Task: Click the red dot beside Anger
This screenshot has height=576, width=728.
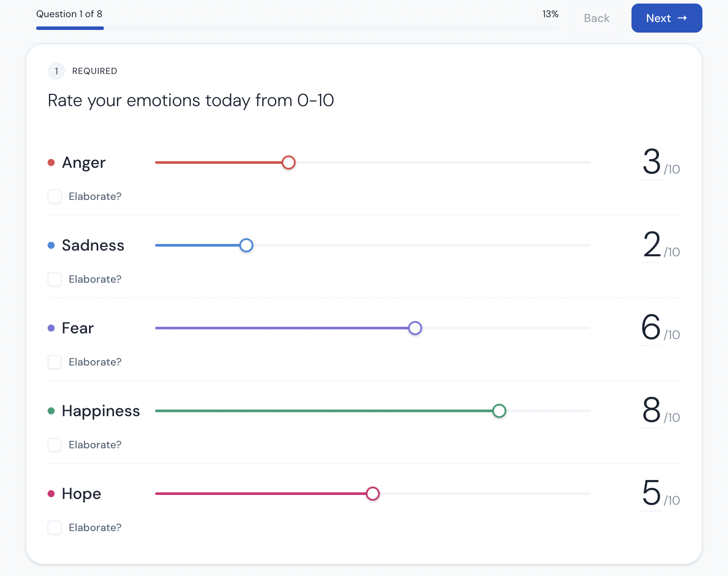Action: pyautogui.click(x=51, y=162)
